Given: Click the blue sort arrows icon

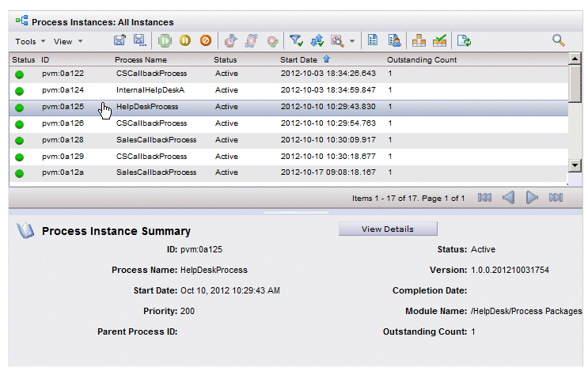Looking at the screenshot, I should (317, 40).
